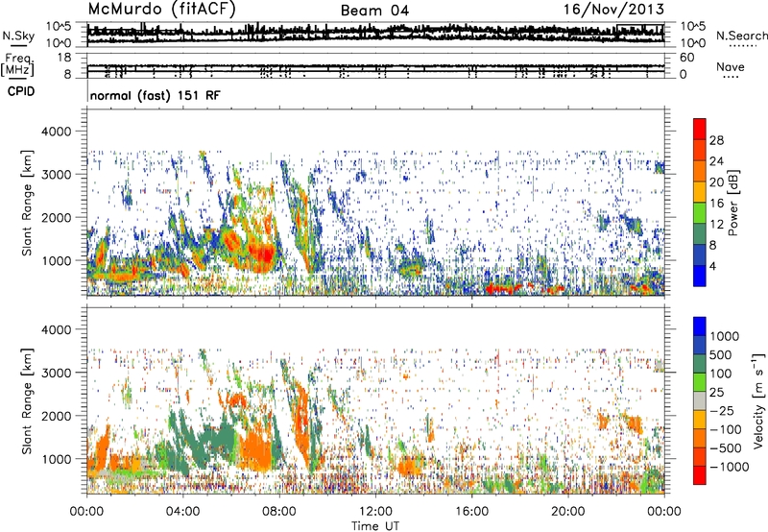This screenshot has height=532, width=768.
Task: Click the "CPID" row label
Action: pos(21,91)
